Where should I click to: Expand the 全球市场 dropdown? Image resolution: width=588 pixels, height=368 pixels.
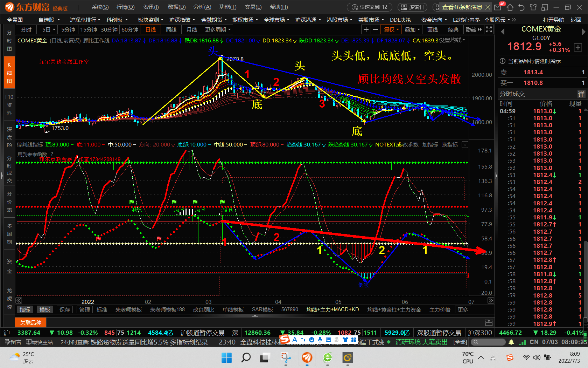coord(276,20)
